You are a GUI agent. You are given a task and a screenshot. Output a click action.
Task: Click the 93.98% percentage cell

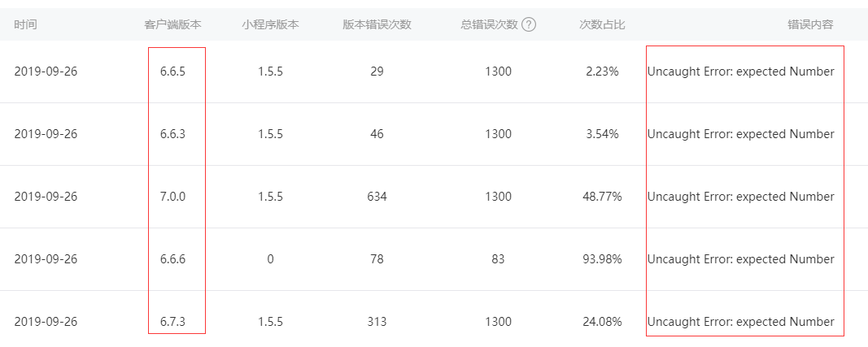[x=602, y=259]
